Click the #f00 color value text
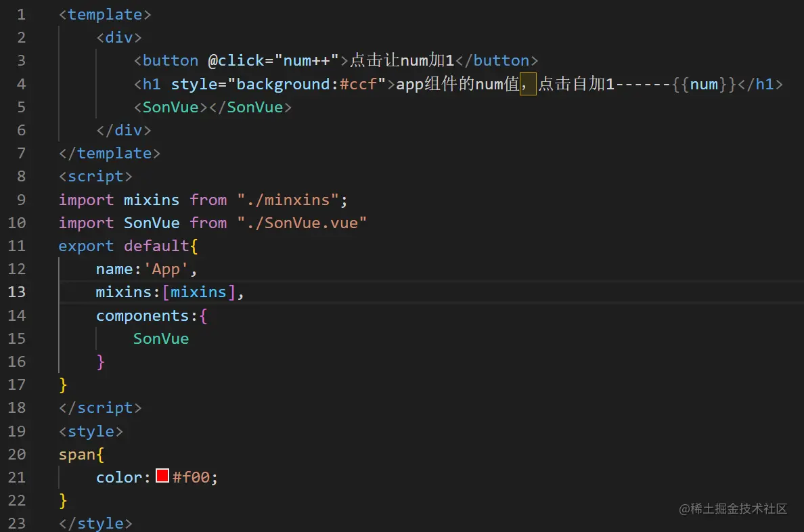Image resolution: width=804 pixels, height=532 pixels. pyautogui.click(x=192, y=477)
